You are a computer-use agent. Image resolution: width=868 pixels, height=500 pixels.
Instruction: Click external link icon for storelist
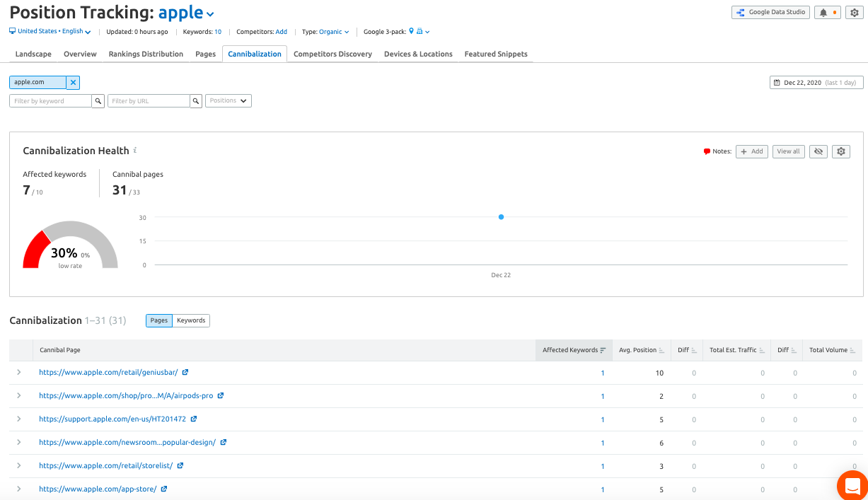tap(180, 465)
